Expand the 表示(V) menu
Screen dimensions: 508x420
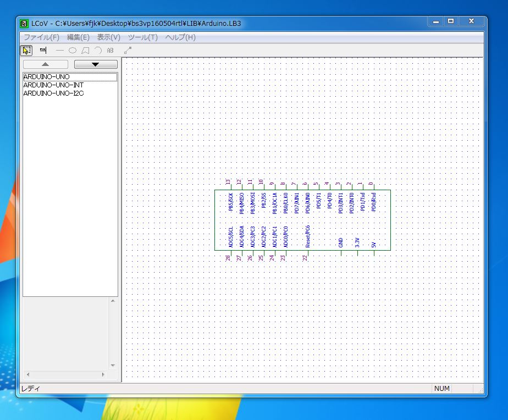tap(109, 37)
